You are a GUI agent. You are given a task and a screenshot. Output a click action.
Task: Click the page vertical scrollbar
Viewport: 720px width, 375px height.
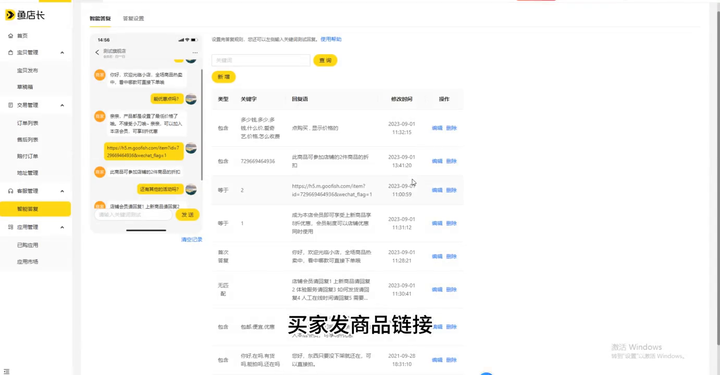tap(718, 177)
